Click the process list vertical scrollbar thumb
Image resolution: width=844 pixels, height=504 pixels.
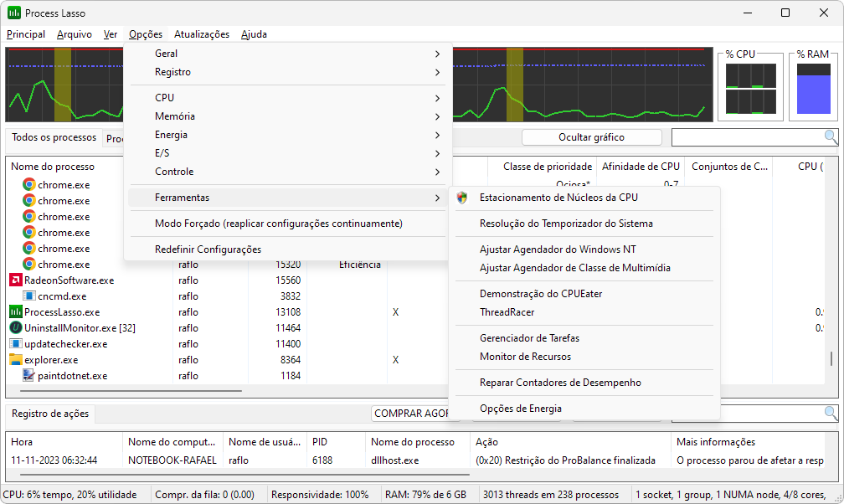(831, 358)
